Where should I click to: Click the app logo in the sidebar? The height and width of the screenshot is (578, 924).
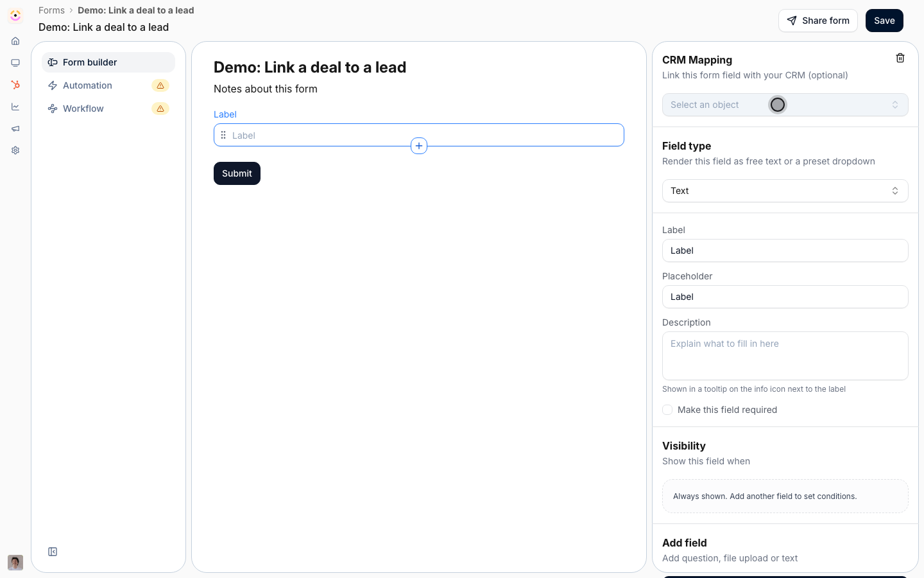(15, 15)
